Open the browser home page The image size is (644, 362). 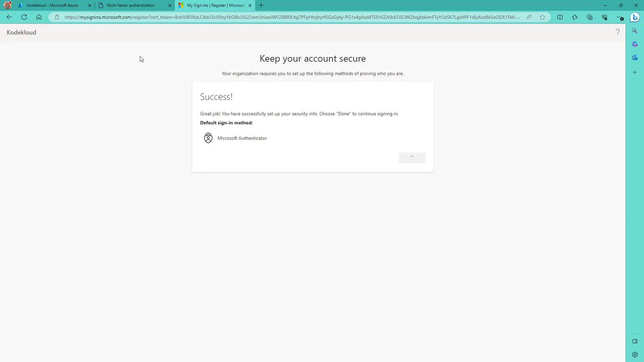[x=39, y=17]
